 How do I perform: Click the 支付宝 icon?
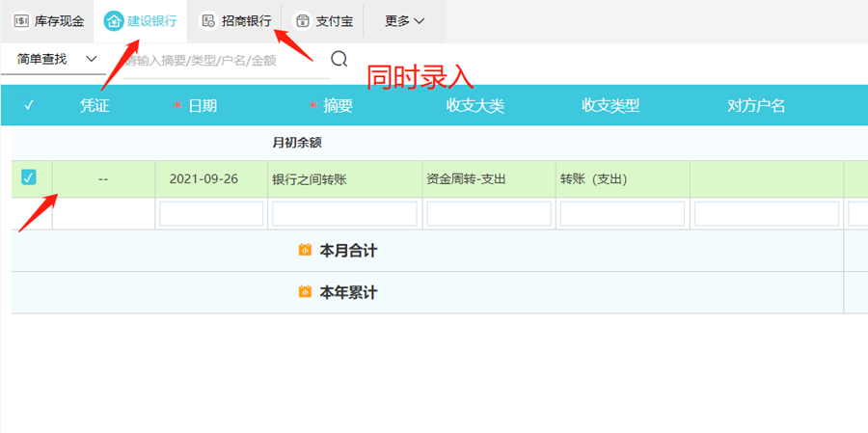point(303,20)
